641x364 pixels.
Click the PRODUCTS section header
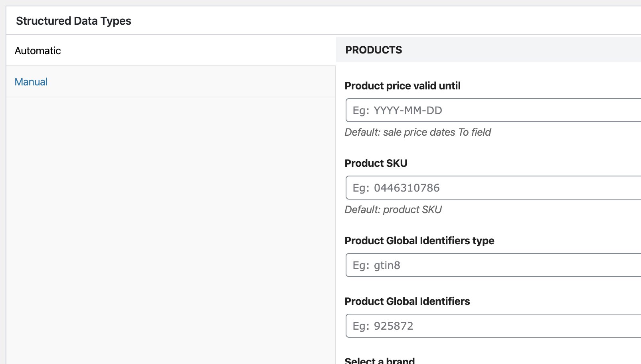tap(489, 50)
